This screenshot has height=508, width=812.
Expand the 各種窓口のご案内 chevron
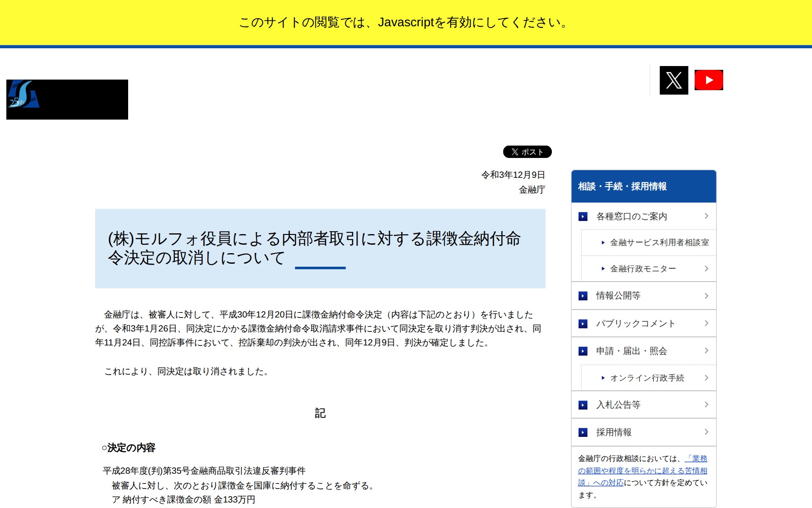click(706, 216)
